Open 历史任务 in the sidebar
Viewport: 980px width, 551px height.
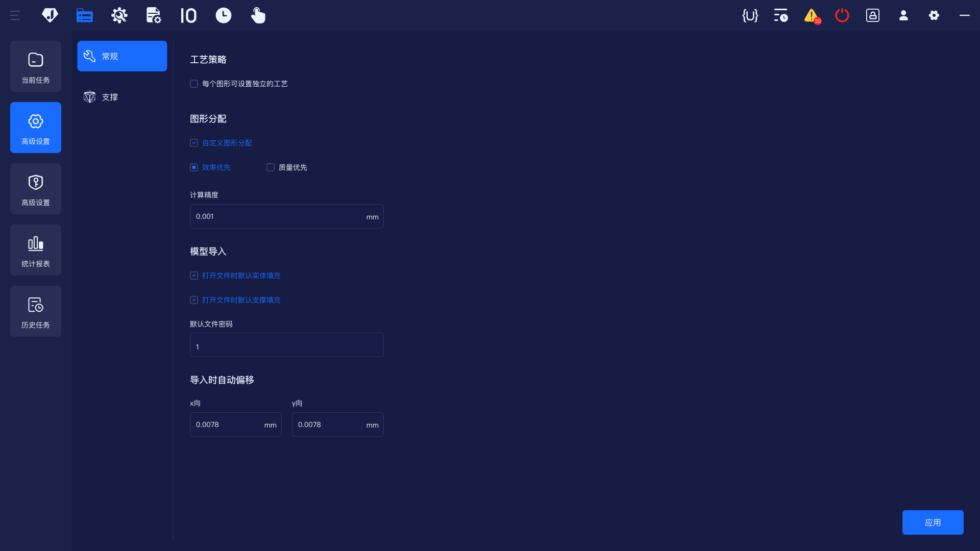click(36, 311)
